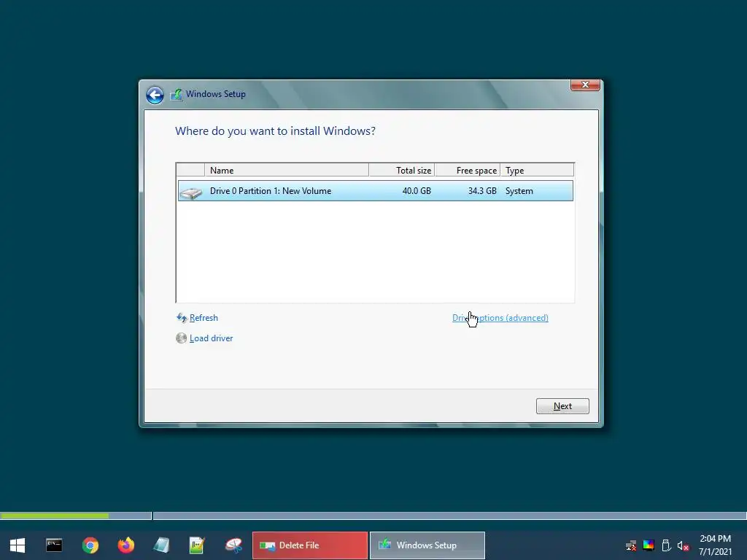Click the muted volume tray icon

(x=683, y=545)
